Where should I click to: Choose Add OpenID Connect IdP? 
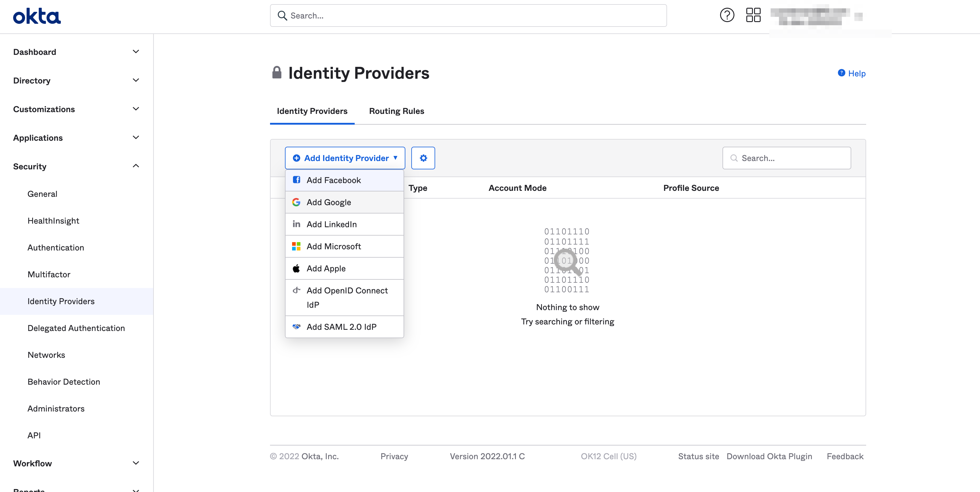(347, 297)
